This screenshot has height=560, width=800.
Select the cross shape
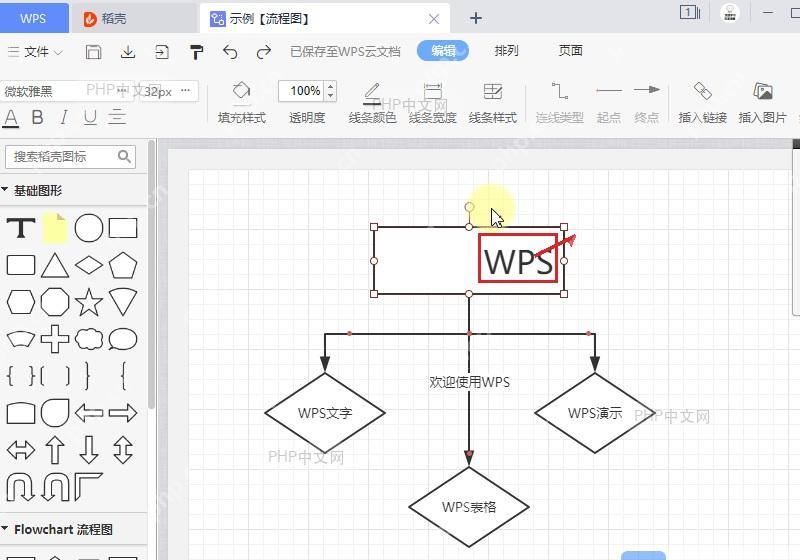55,339
